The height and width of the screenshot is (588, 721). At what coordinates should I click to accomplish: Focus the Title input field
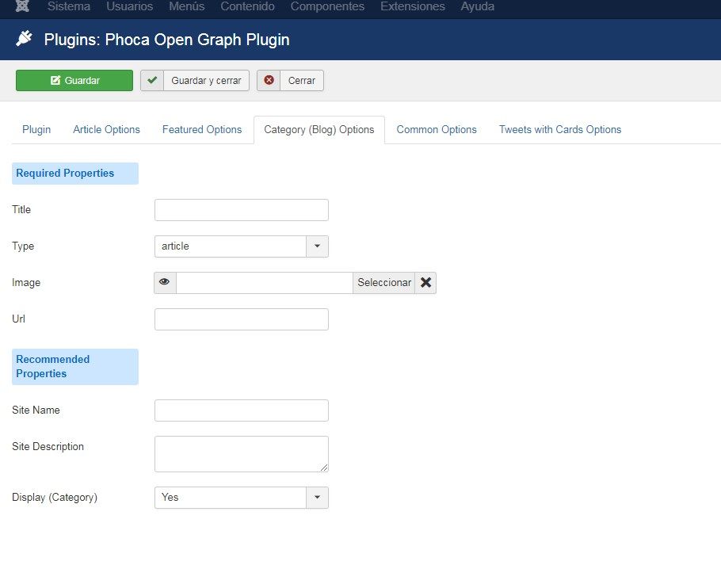click(242, 210)
